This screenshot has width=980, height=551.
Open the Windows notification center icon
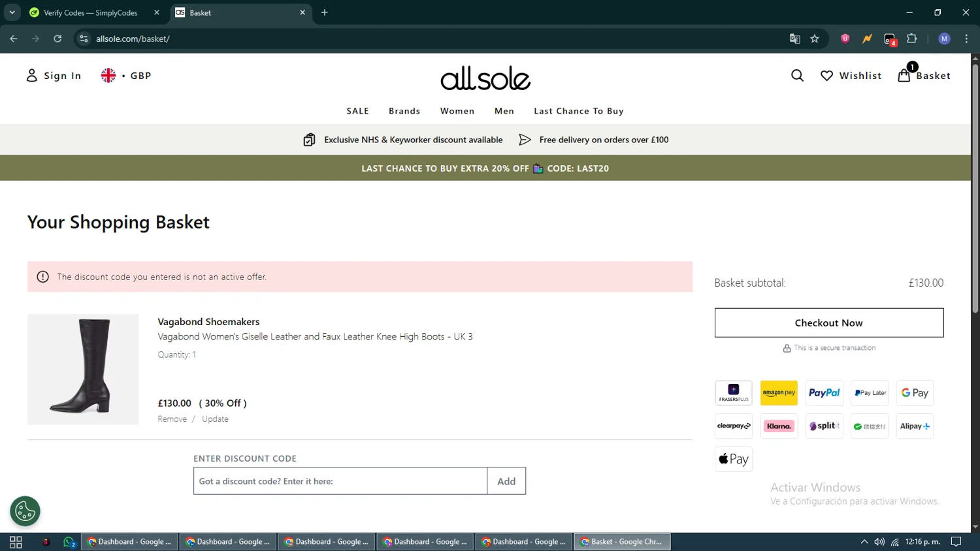[956, 542]
